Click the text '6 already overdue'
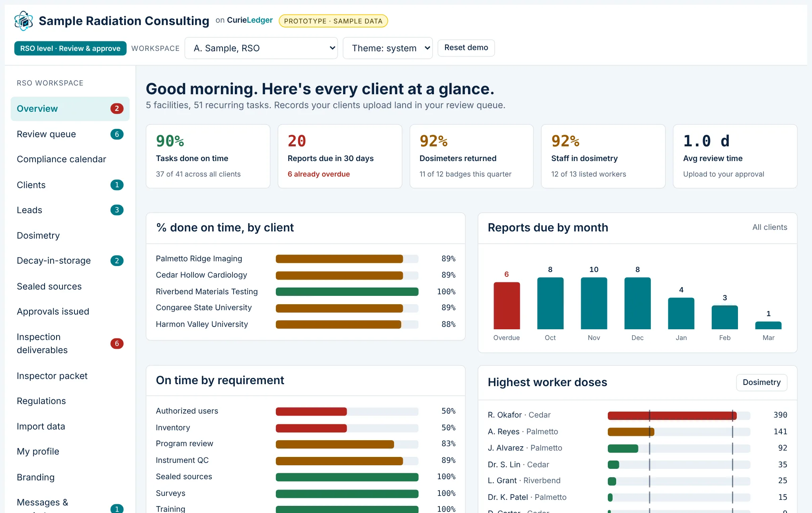 pyautogui.click(x=318, y=174)
